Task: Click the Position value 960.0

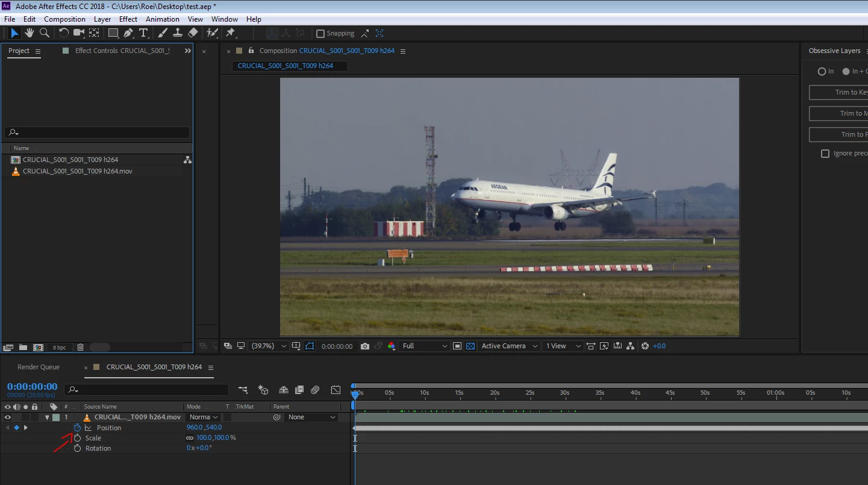Action: coord(195,428)
